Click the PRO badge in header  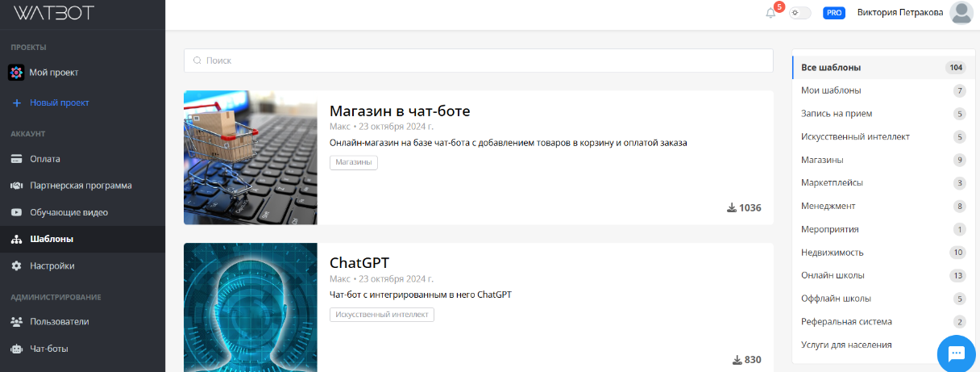click(x=833, y=13)
